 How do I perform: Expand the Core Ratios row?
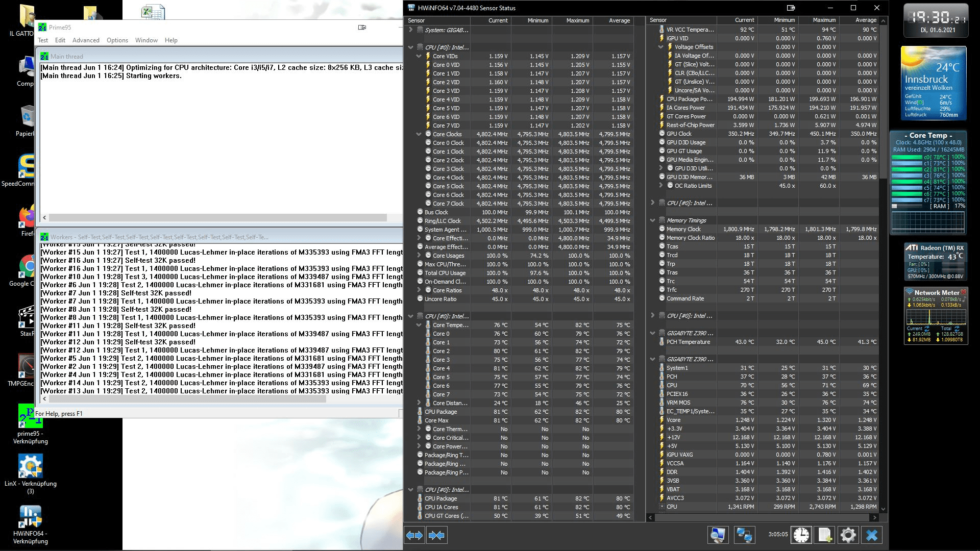click(419, 290)
